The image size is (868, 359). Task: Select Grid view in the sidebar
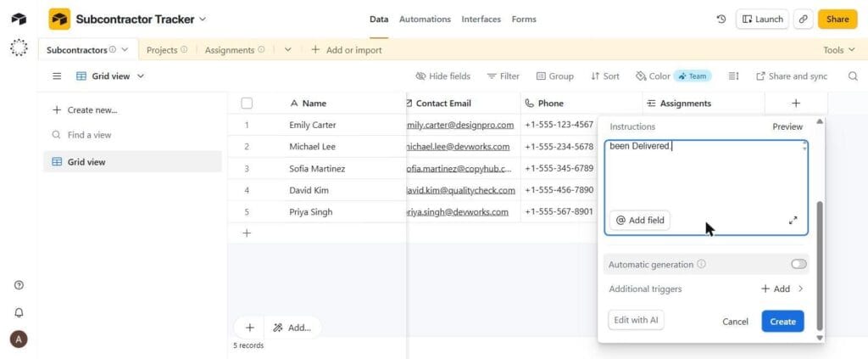coord(132,162)
